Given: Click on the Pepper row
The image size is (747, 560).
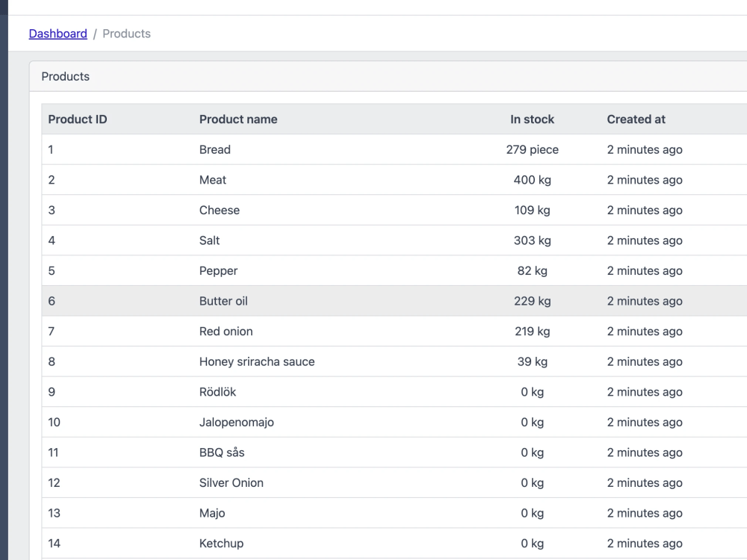Looking at the screenshot, I should click(x=394, y=270).
